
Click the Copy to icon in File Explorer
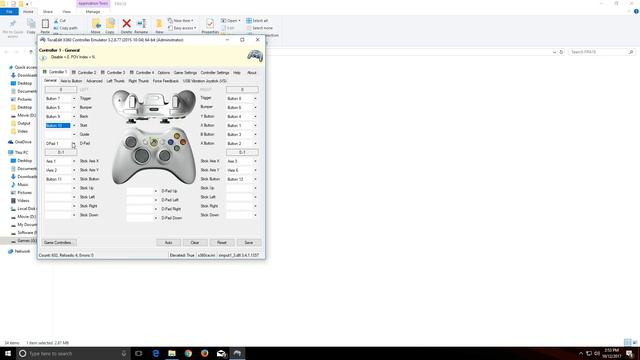point(110,26)
